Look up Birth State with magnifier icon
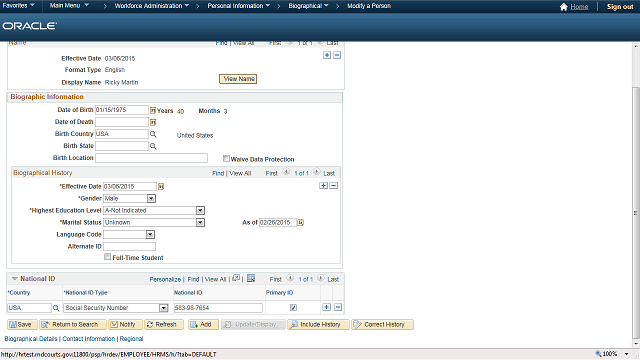 pyautogui.click(x=153, y=146)
